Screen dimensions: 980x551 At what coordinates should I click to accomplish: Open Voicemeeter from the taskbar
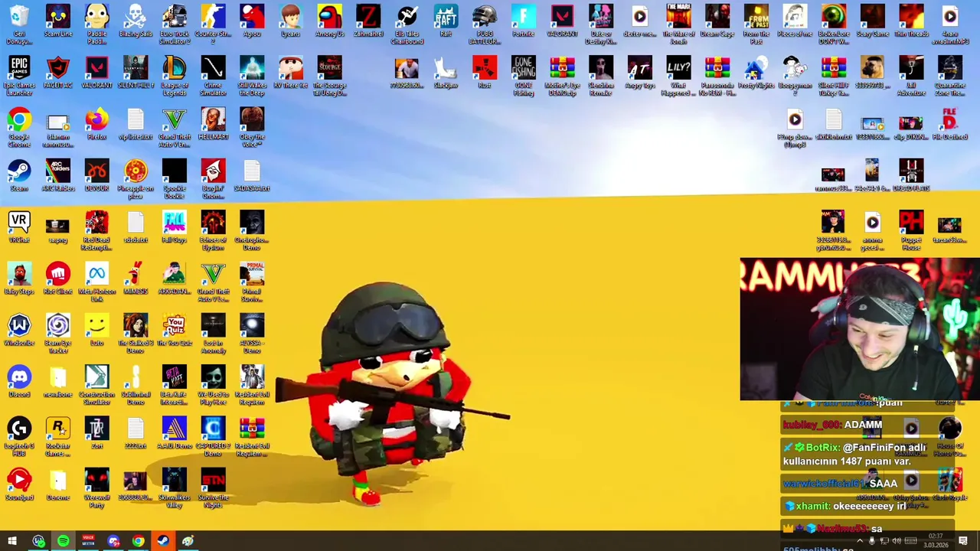pos(88,542)
